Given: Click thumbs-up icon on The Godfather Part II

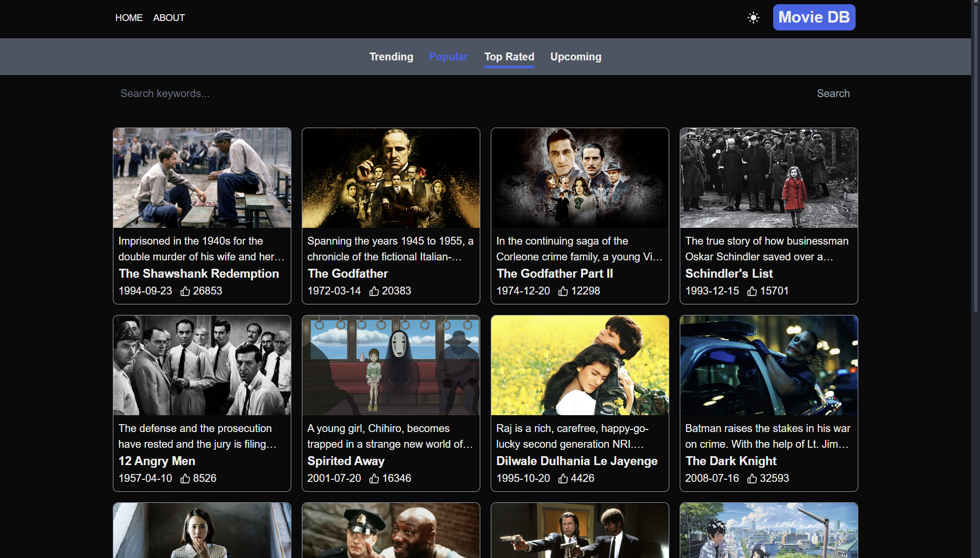Looking at the screenshot, I should coord(563,291).
